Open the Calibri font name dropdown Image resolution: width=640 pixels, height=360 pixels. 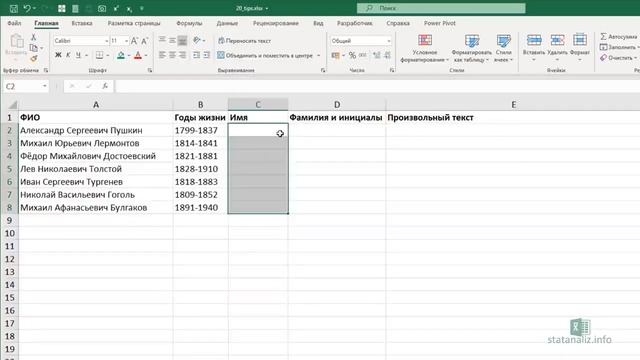107,41
